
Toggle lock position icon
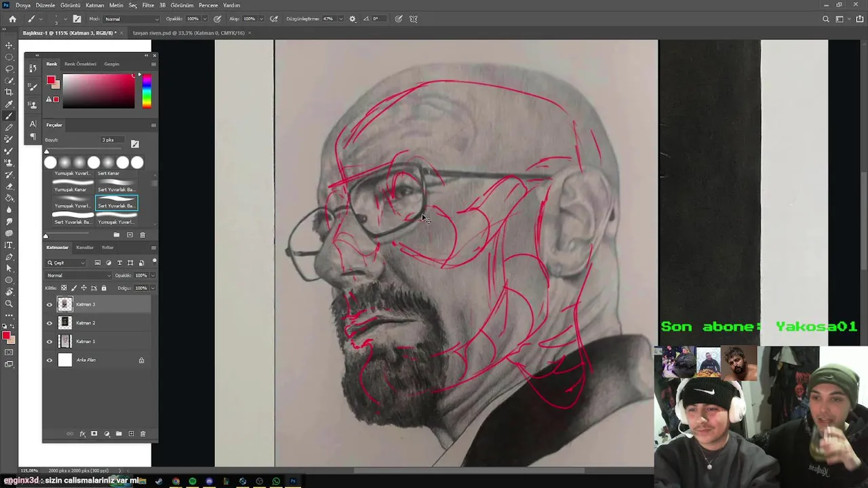(84, 288)
